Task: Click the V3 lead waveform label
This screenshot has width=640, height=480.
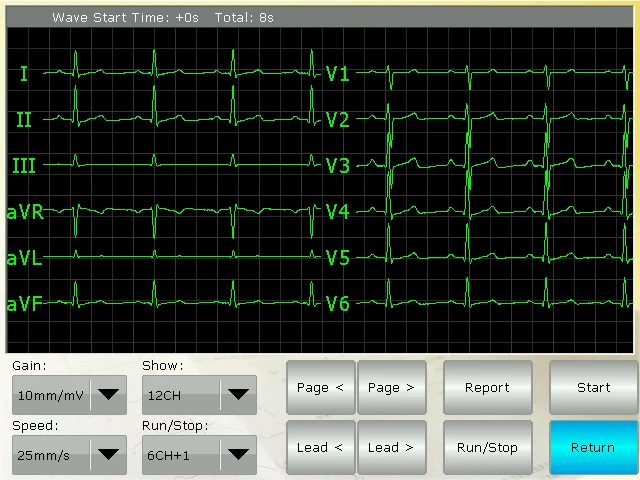Action: tap(338, 166)
